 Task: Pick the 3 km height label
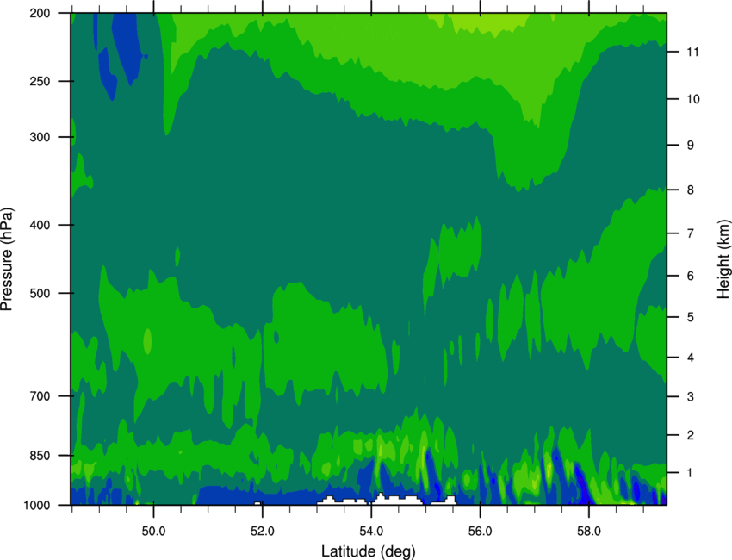click(691, 397)
